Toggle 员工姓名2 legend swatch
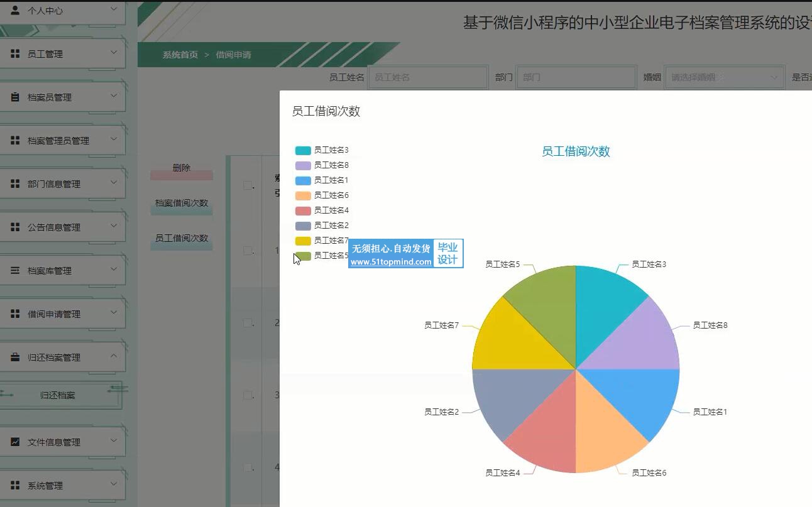812x507 pixels. point(303,226)
